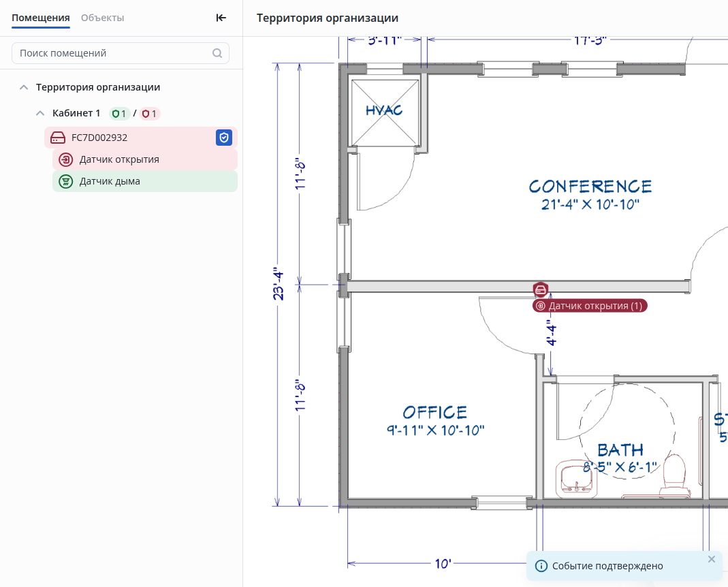
Task: Click the Датчик открытия (1) map label
Action: click(591, 306)
